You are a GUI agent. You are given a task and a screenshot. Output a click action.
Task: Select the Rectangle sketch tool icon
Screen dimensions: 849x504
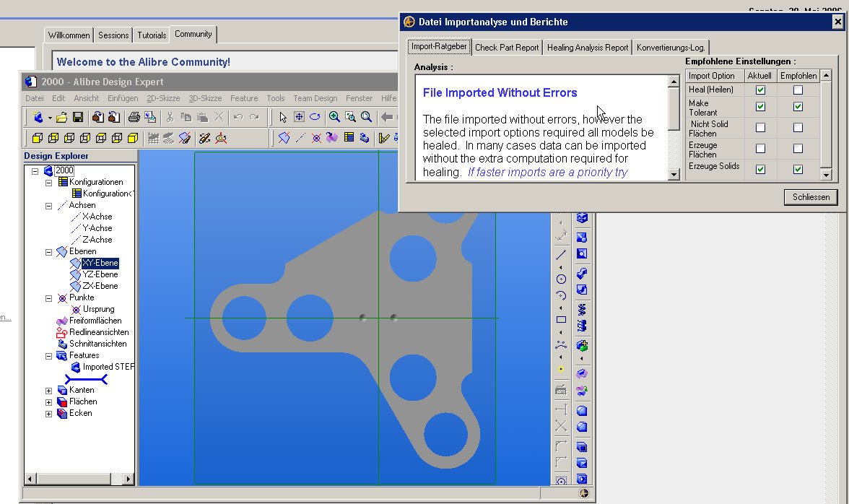coord(561,320)
